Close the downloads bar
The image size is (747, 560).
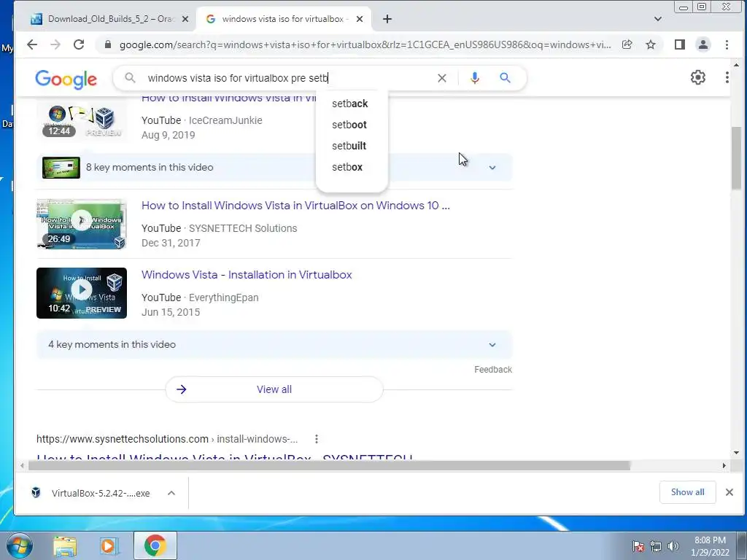coord(729,492)
